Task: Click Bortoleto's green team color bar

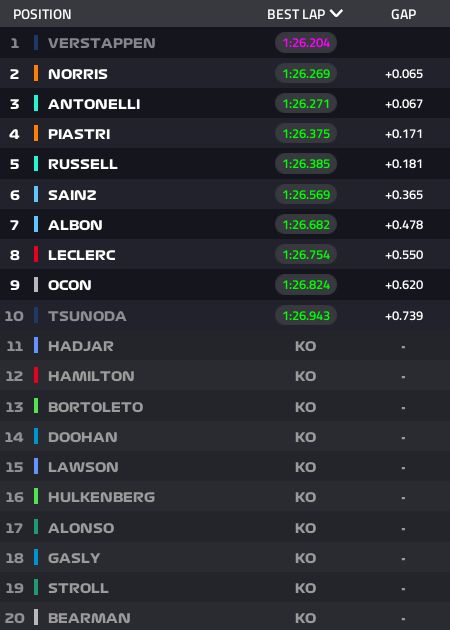Action: click(x=36, y=407)
